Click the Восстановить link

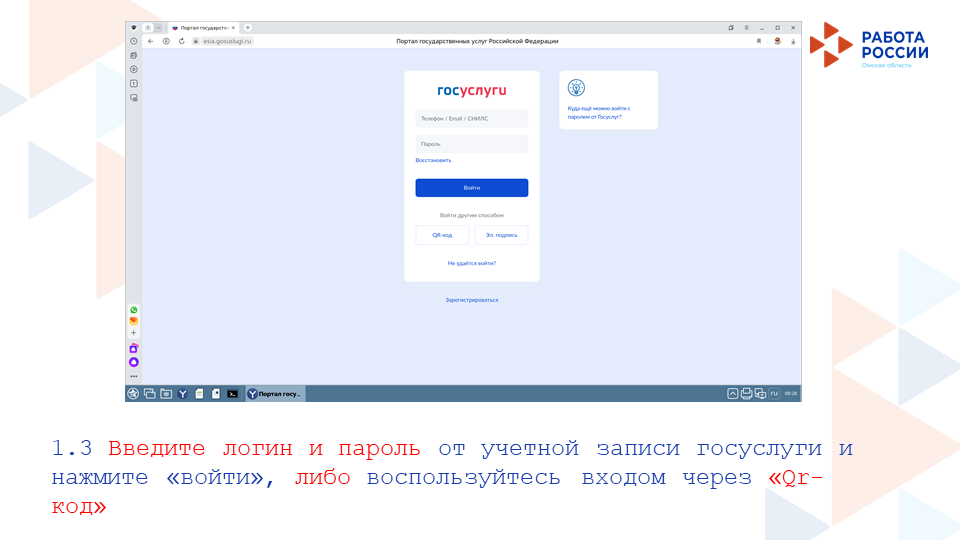click(x=434, y=160)
